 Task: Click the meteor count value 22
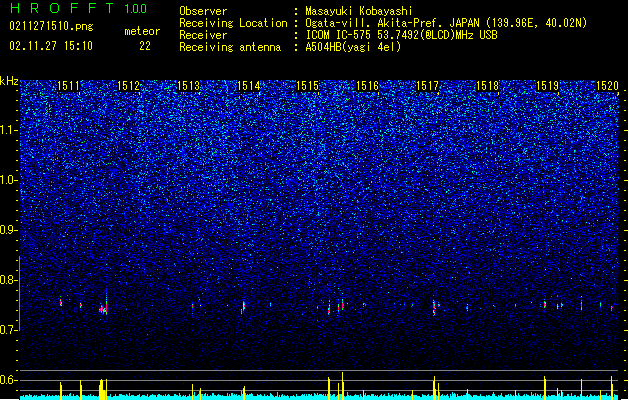[x=145, y=46]
